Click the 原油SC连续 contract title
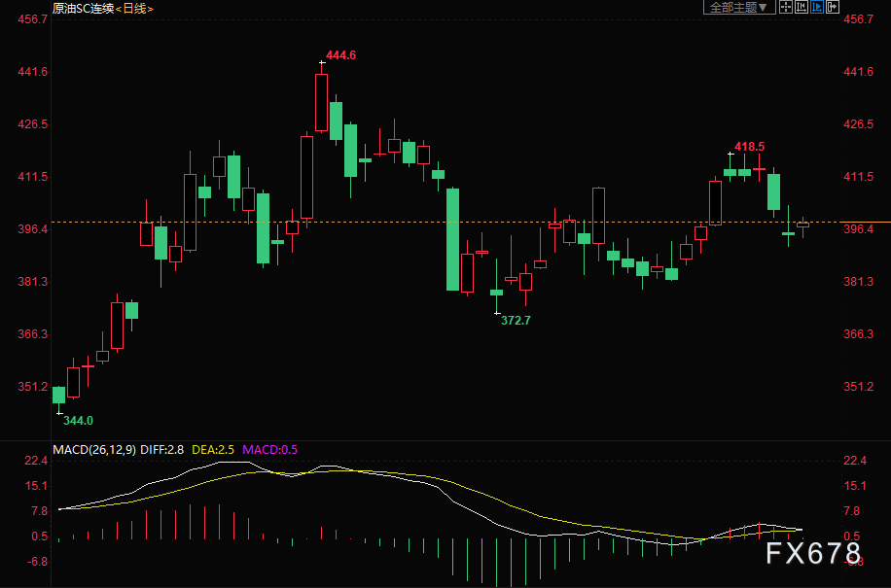Image resolution: width=891 pixels, height=588 pixels. (x=83, y=8)
